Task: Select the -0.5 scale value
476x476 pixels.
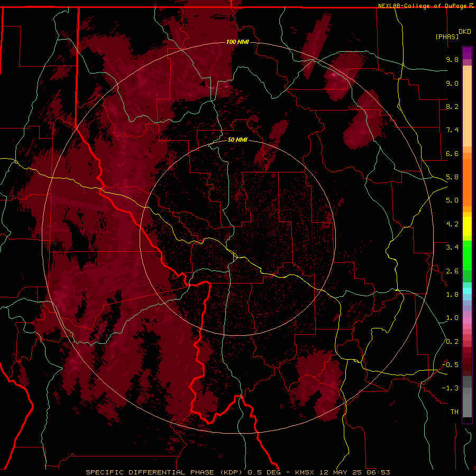Action: pos(450,365)
